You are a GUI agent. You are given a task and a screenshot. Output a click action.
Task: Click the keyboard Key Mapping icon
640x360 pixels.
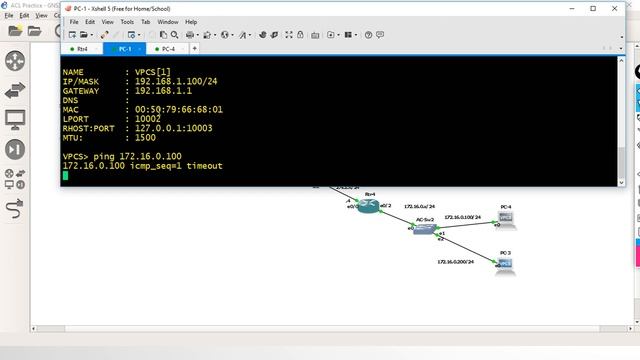(315, 35)
